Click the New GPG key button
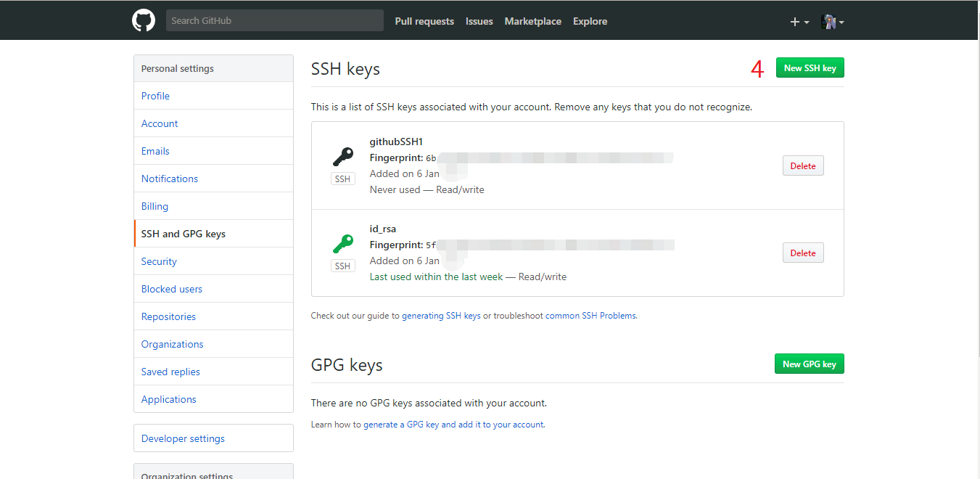 [809, 364]
